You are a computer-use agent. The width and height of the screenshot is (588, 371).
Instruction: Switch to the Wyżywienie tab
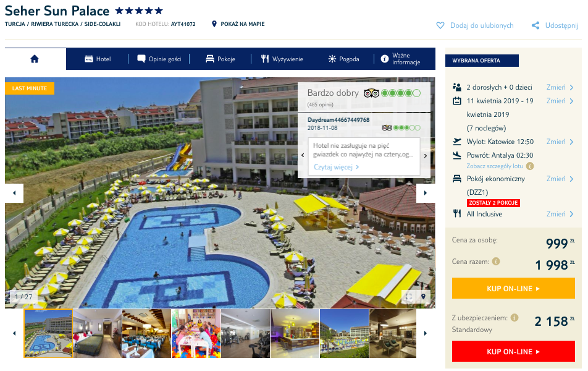pyautogui.click(x=282, y=59)
